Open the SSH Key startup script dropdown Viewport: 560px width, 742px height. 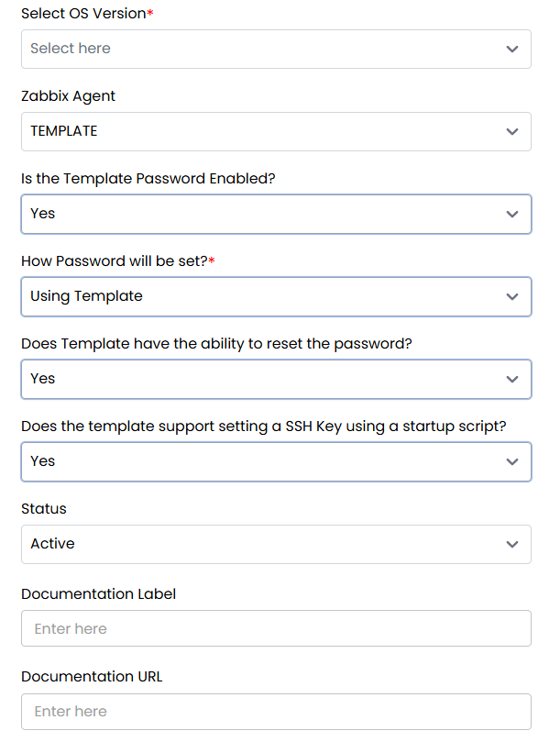pyautogui.click(x=275, y=461)
